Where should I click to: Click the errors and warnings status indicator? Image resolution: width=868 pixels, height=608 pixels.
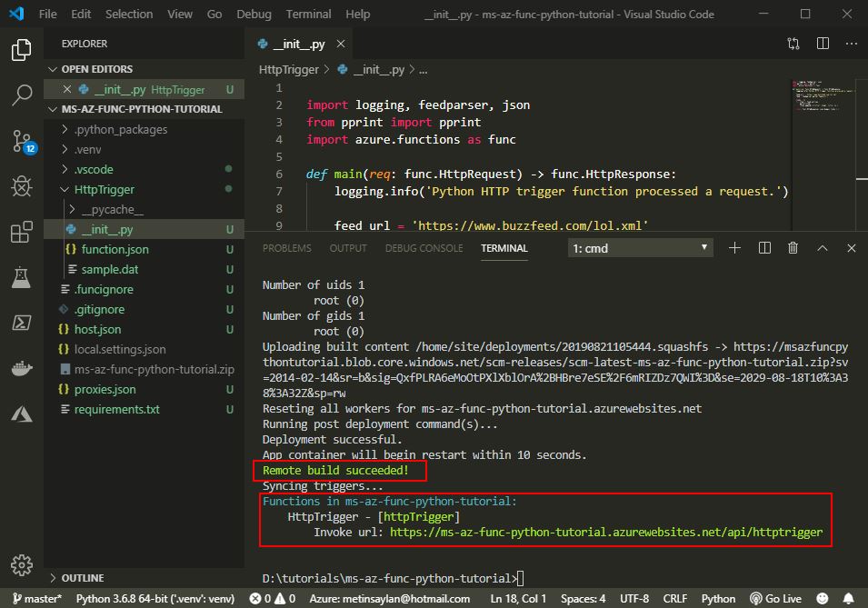[273, 599]
